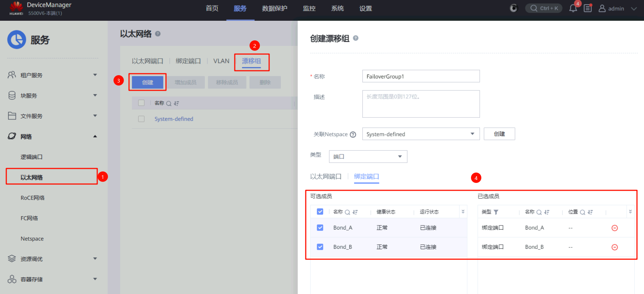Click the 描述 text area
Viewport: 644px width, 294px height.
pyautogui.click(x=421, y=104)
